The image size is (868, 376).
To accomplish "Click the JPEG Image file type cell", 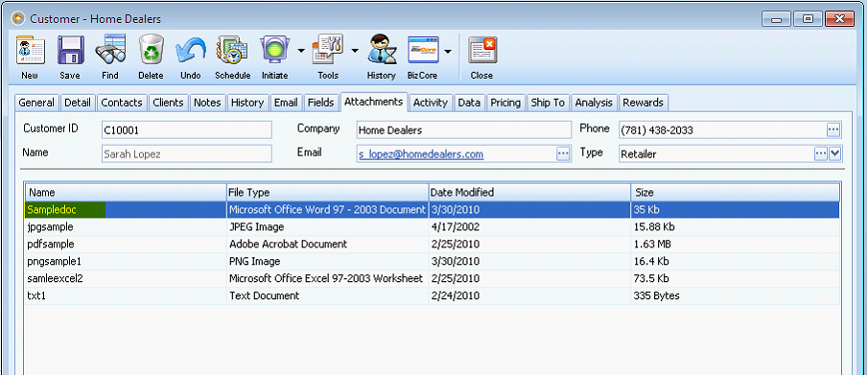I will coord(328,227).
